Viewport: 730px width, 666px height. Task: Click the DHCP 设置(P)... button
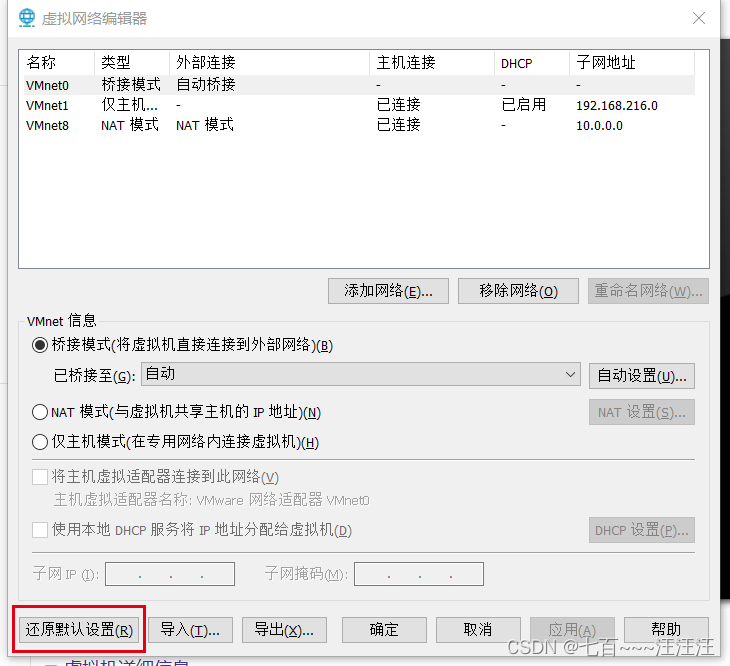pyautogui.click(x=642, y=530)
